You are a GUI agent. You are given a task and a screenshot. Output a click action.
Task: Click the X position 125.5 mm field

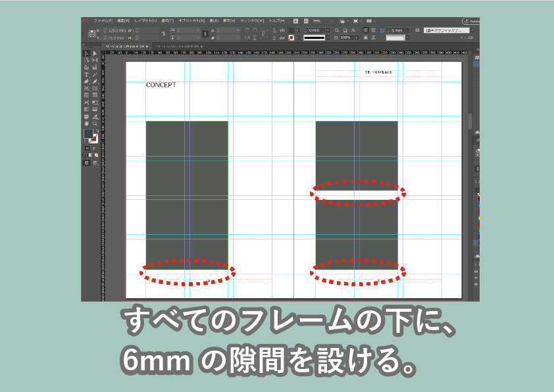(117, 30)
